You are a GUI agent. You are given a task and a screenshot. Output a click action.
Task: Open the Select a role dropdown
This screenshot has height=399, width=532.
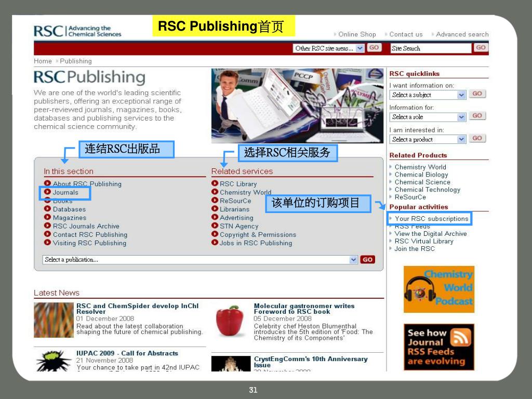428,117
